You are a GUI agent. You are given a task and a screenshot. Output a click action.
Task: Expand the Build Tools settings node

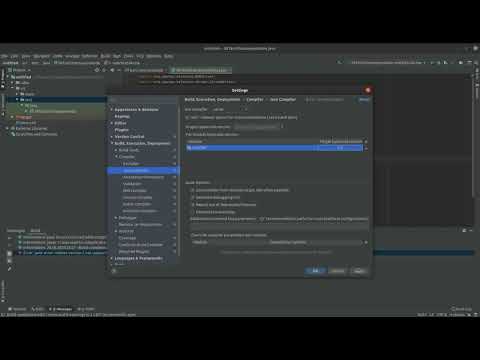(x=116, y=150)
